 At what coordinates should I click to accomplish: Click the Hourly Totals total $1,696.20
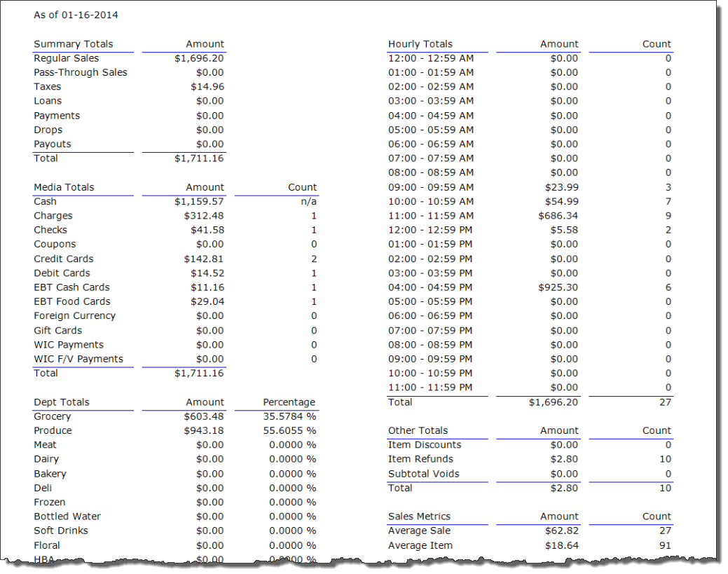(x=554, y=402)
